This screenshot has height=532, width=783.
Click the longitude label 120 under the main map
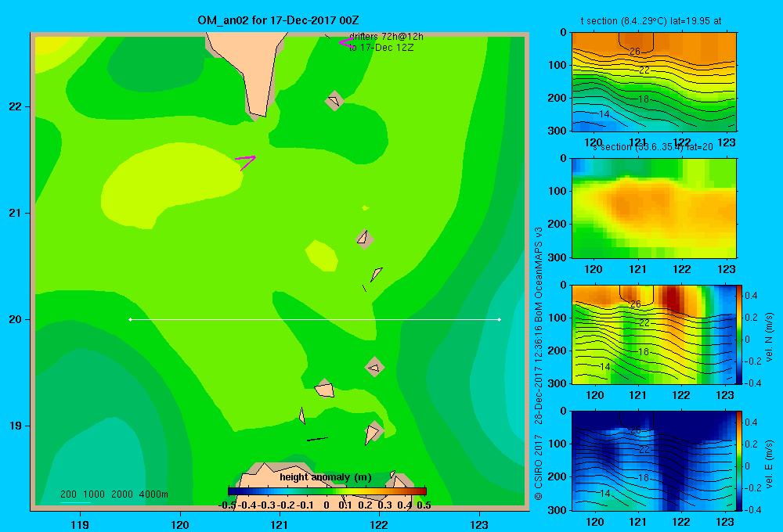180,524
